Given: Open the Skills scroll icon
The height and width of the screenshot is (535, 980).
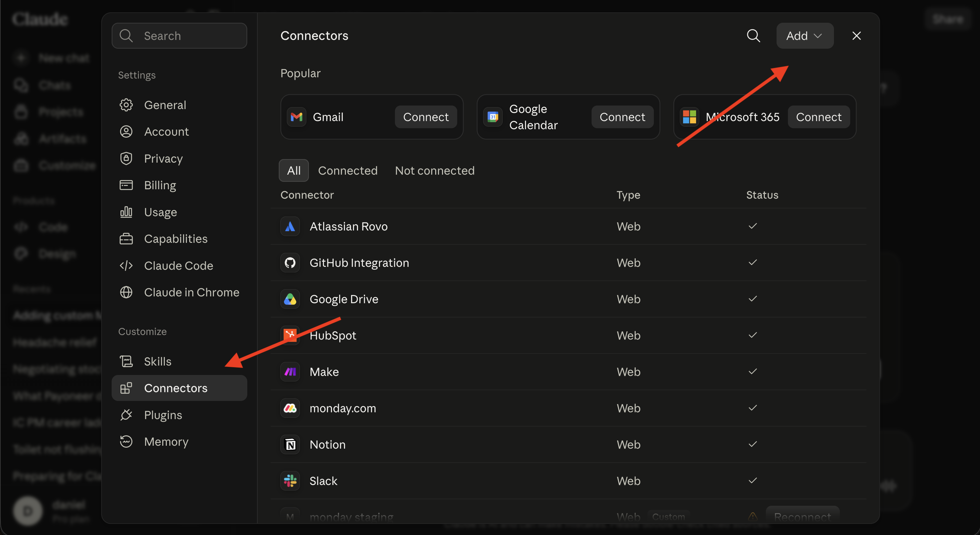Looking at the screenshot, I should [x=126, y=361].
